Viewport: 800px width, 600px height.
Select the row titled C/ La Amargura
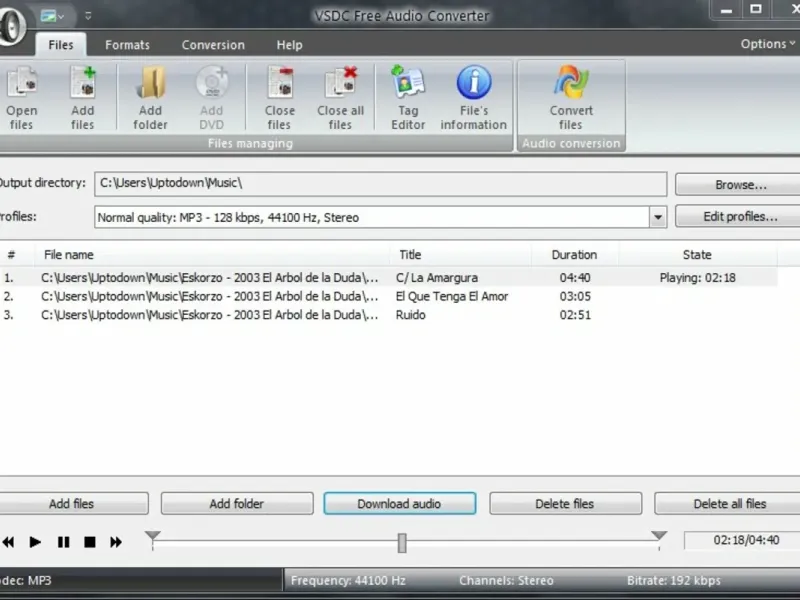[x=388, y=278]
